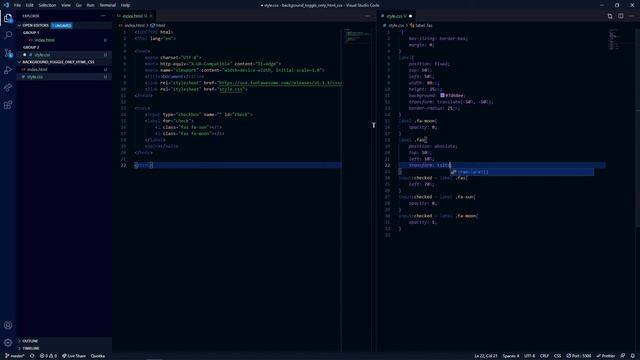Viewport: 640px width, 360px height.
Task: Click index.html in left breadcrumb
Action: 134,25
